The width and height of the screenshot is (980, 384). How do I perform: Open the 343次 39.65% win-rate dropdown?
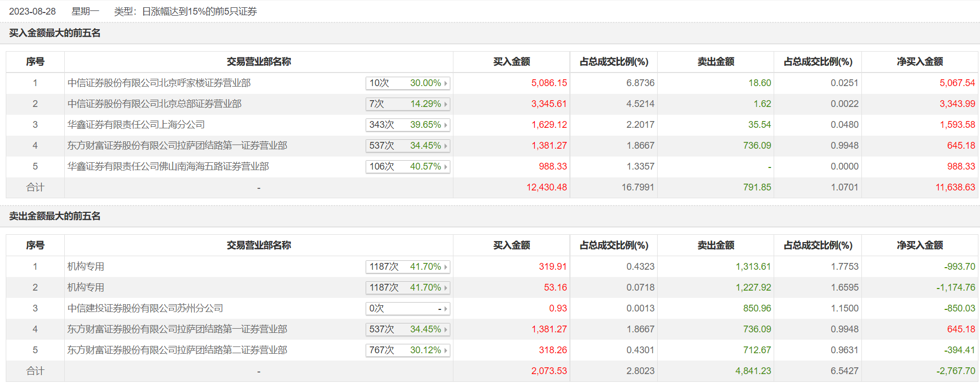tap(407, 125)
